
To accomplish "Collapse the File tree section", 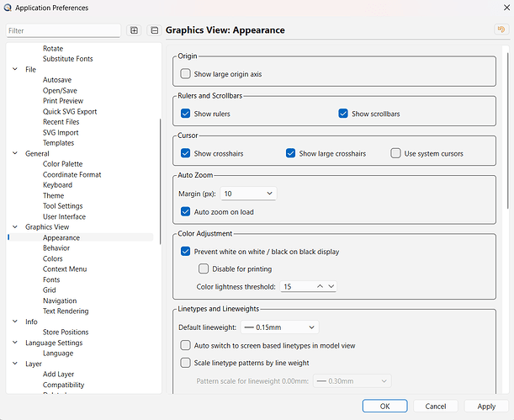I will (x=15, y=69).
